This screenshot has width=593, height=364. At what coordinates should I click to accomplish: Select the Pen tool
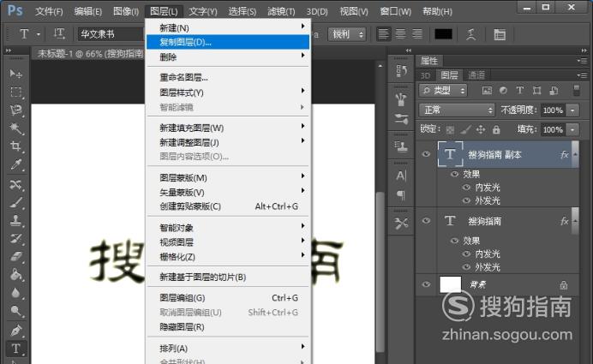click(15, 331)
